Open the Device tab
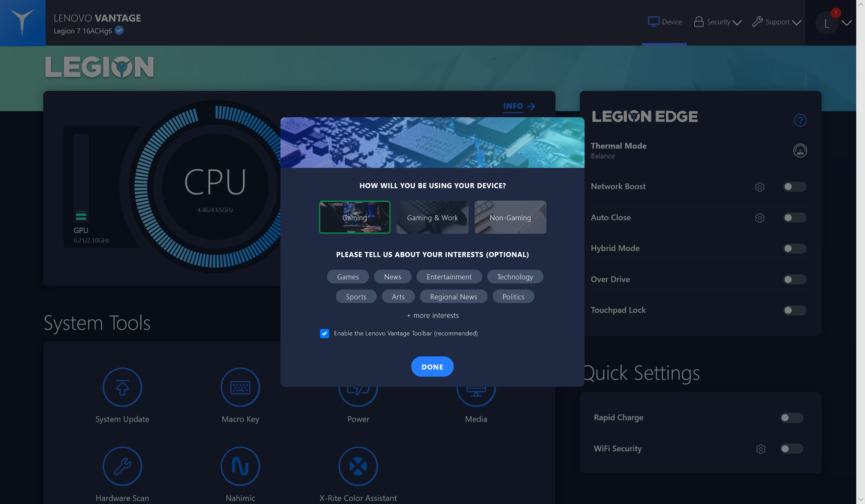The image size is (865, 504). click(665, 22)
